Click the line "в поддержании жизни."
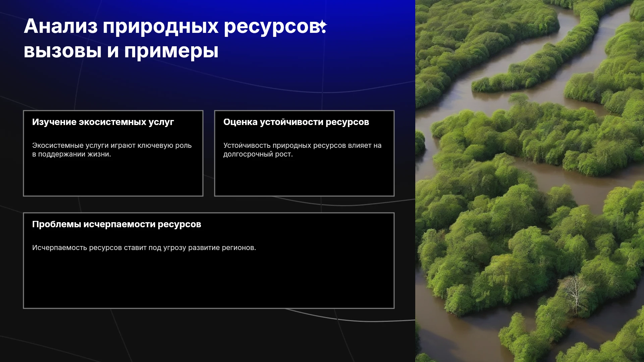Screen dimensions: 644x362 tap(71, 154)
